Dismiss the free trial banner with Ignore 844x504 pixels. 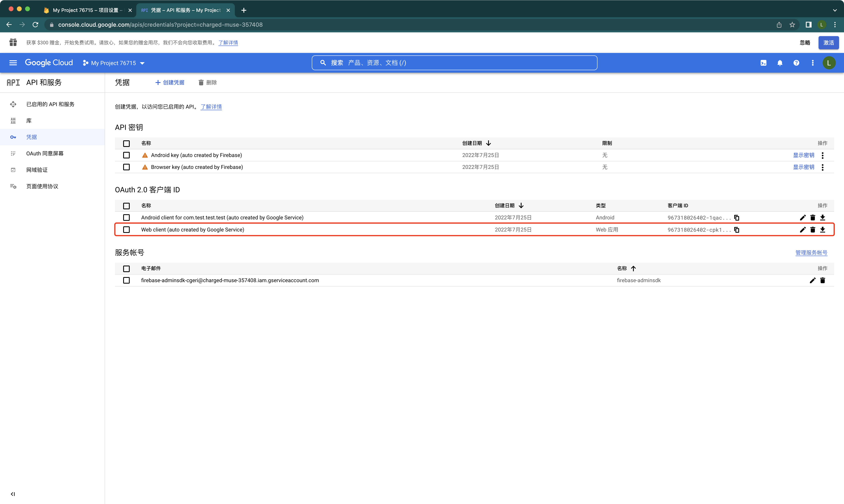tap(805, 43)
